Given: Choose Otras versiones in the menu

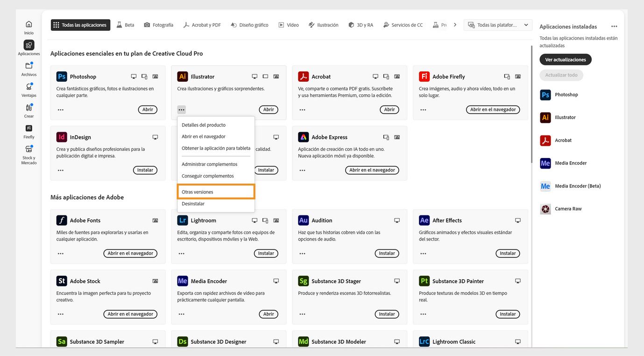Looking at the screenshot, I should (216, 192).
